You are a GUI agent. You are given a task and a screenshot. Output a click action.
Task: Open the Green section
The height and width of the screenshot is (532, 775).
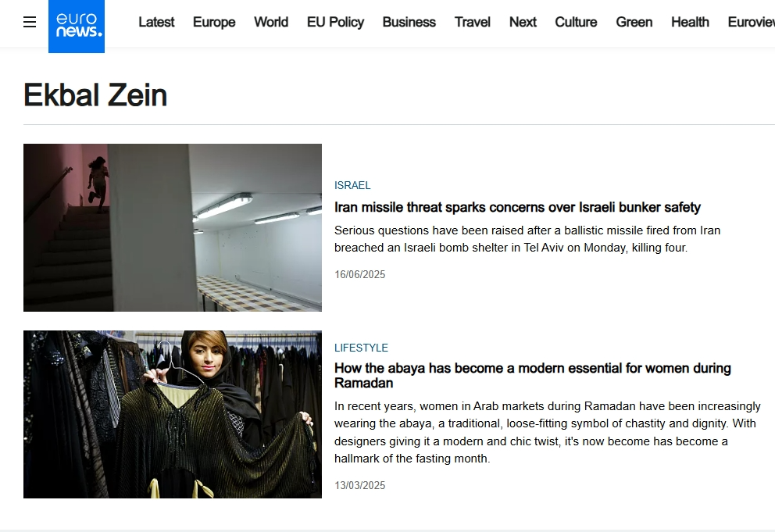click(634, 22)
